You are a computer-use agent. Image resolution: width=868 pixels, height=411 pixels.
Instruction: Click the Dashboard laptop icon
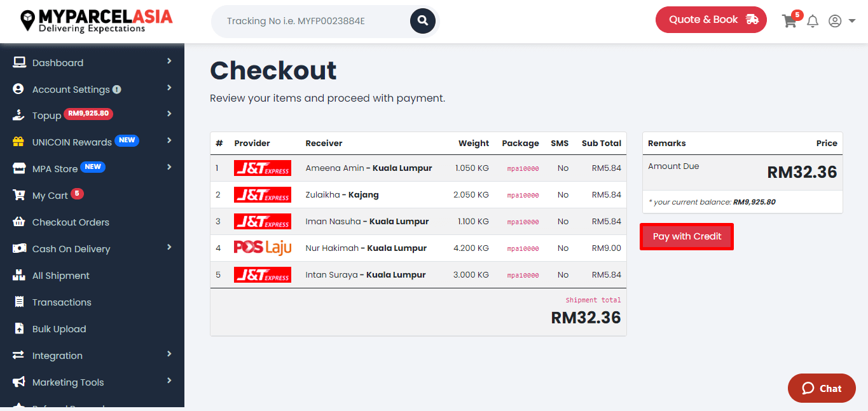(x=19, y=62)
